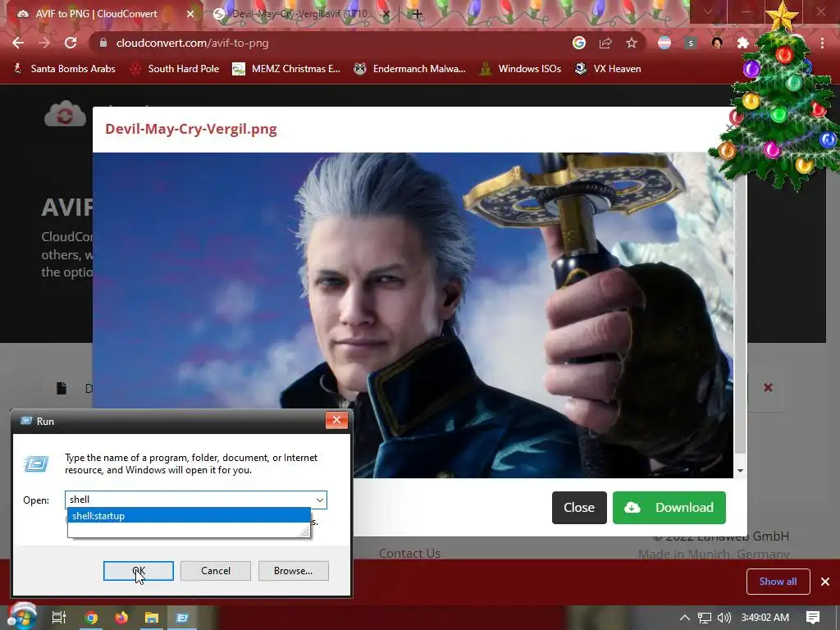Reload the CloudConvert page
840x630 pixels.
coord(71,43)
